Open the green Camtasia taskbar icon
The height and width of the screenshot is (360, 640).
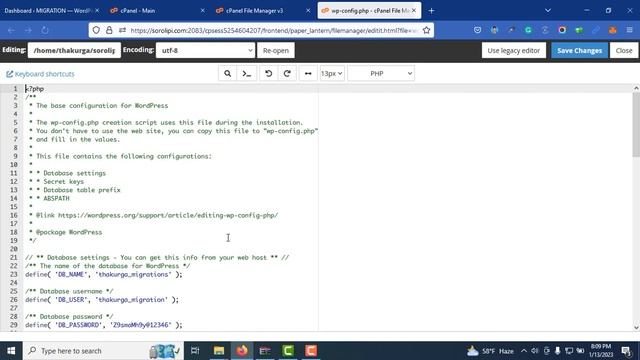288,351
